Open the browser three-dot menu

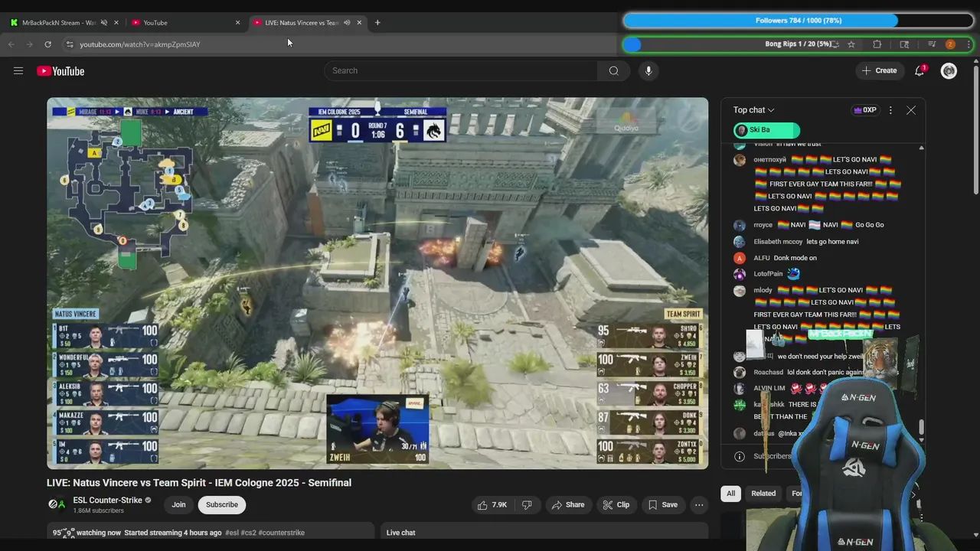coord(969,44)
